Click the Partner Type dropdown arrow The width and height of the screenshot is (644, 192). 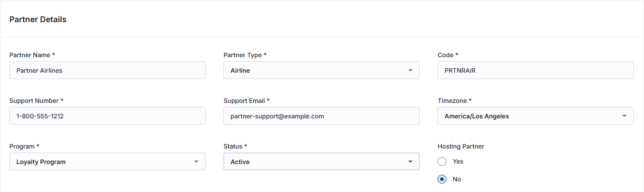coord(410,71)
